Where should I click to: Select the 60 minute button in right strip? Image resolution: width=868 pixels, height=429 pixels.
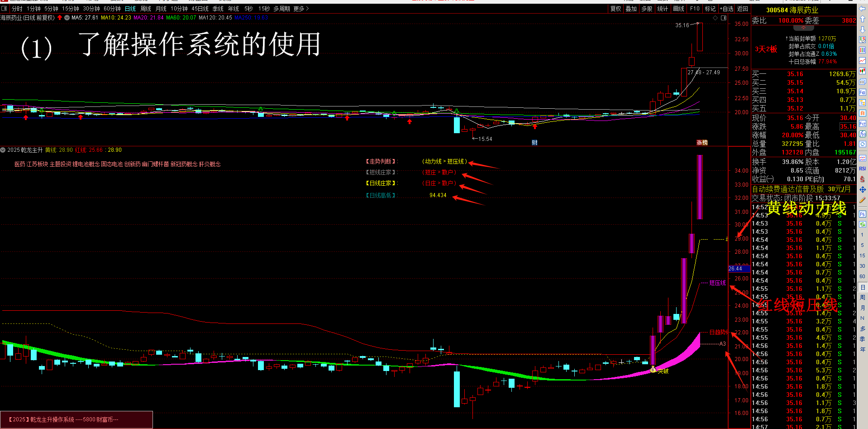(x=863, y=276)
